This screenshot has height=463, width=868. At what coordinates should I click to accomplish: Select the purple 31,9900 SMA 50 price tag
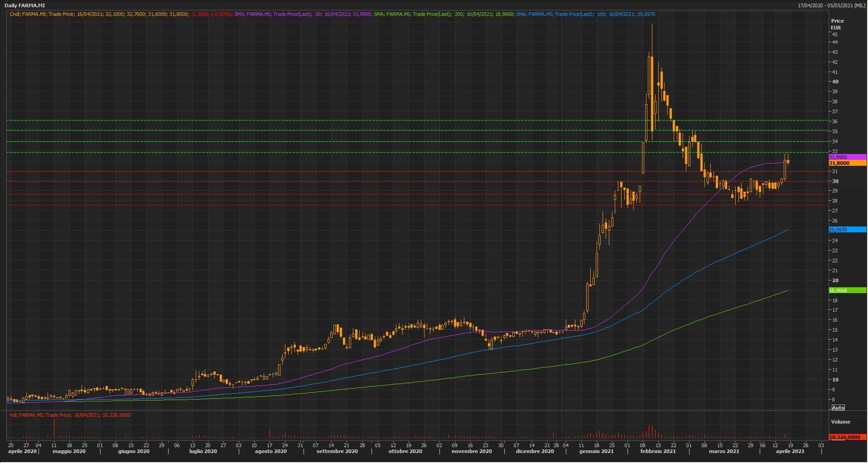point(847,157)
